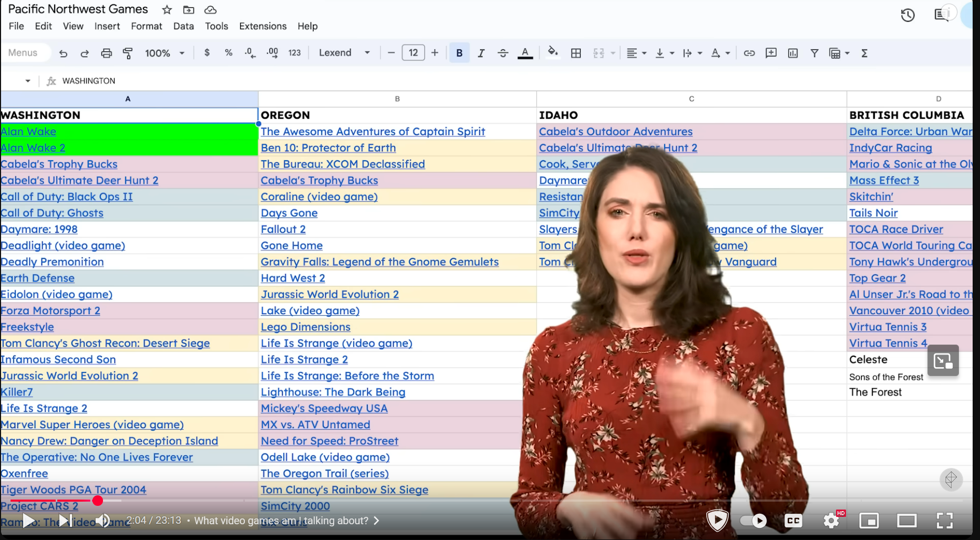Open merge cells dropdown arrow
Screen dimensions: 980x540
tap(613, 53)
